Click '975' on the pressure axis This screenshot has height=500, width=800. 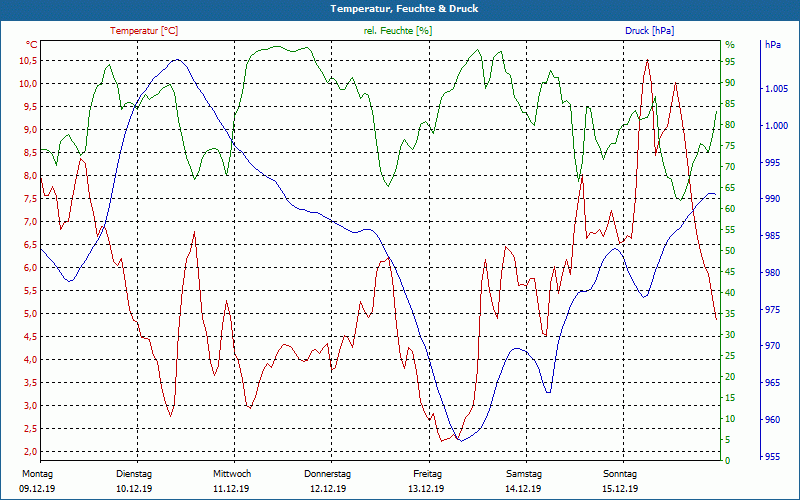tap(773, 310)
